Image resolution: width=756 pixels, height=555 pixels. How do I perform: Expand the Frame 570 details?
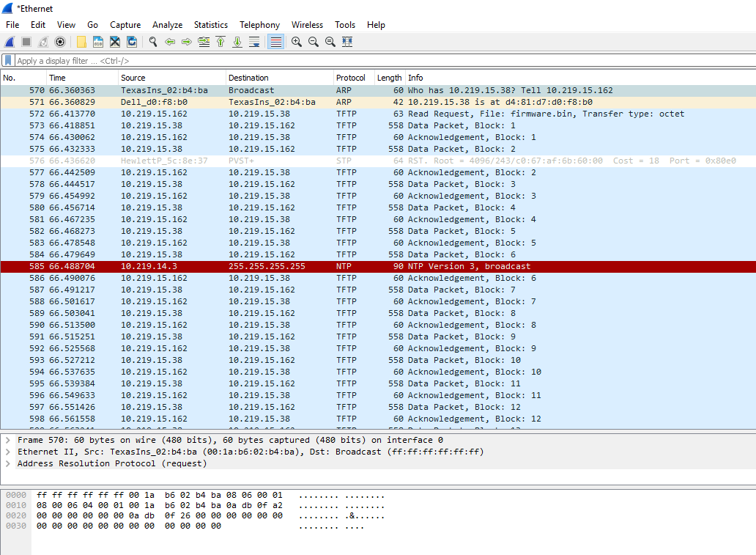click(x=8, y=440)
